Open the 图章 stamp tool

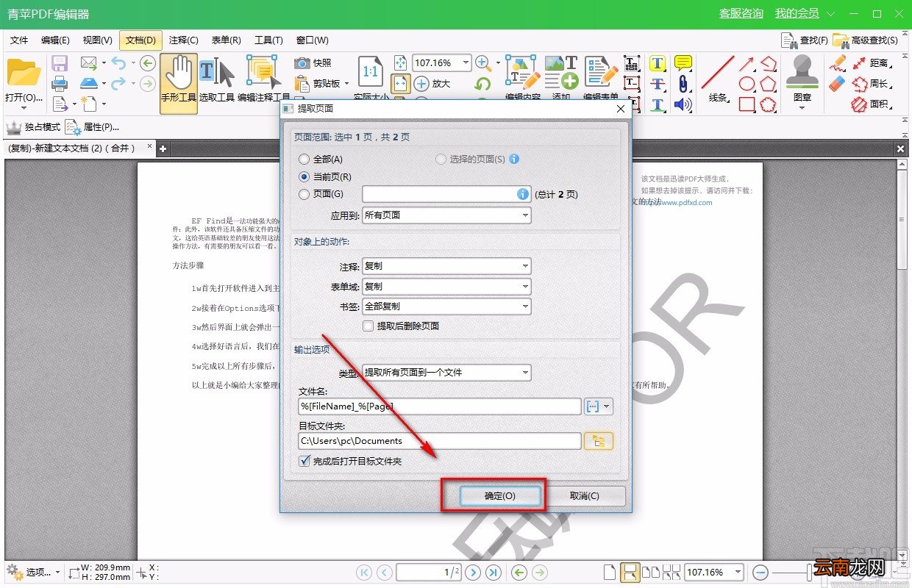tap(802, 82)
